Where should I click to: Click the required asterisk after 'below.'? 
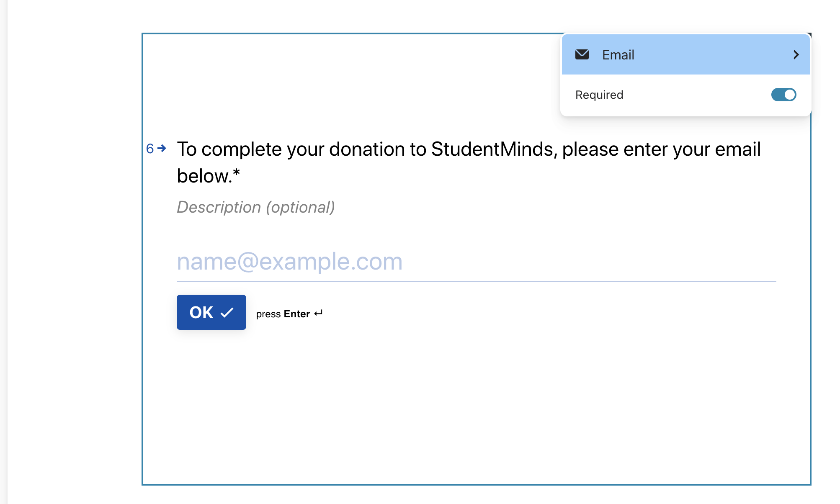[x=237, y=173]
